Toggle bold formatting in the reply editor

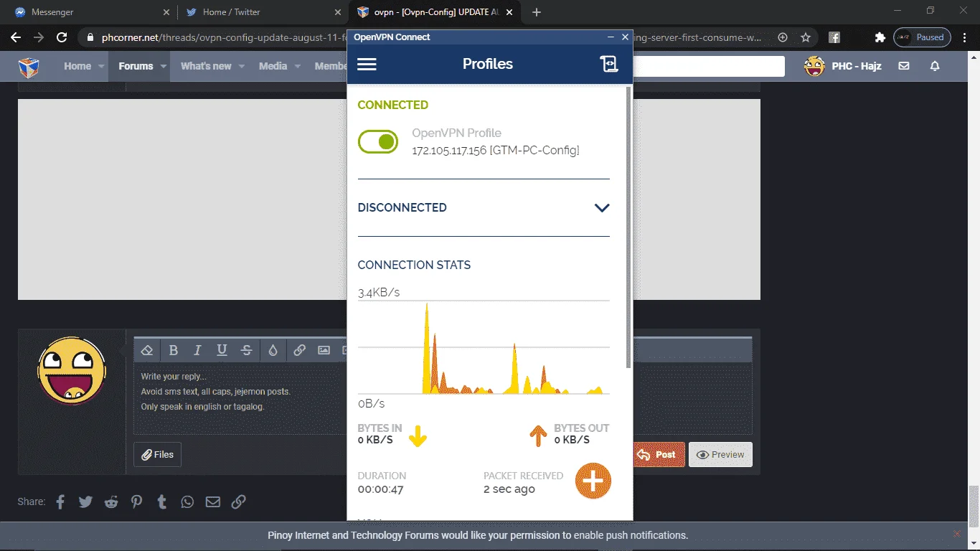[x=173, y=350]
